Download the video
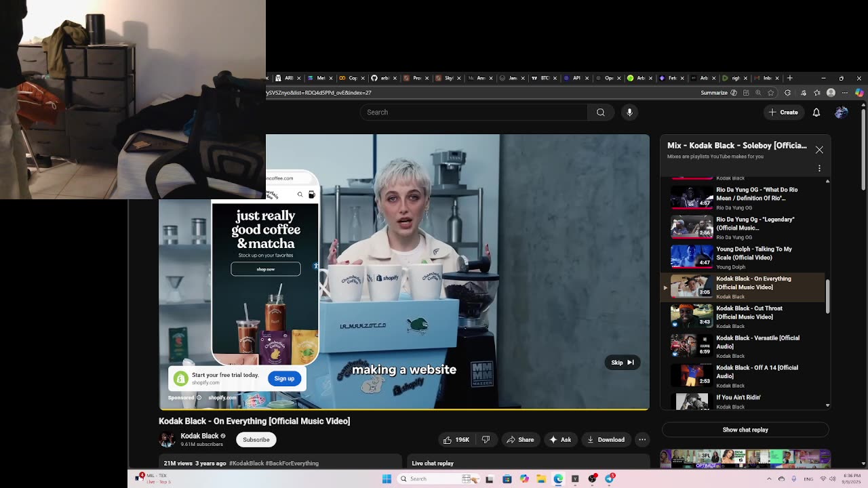This screenshot has width=868, height=488. click(606, 440)
